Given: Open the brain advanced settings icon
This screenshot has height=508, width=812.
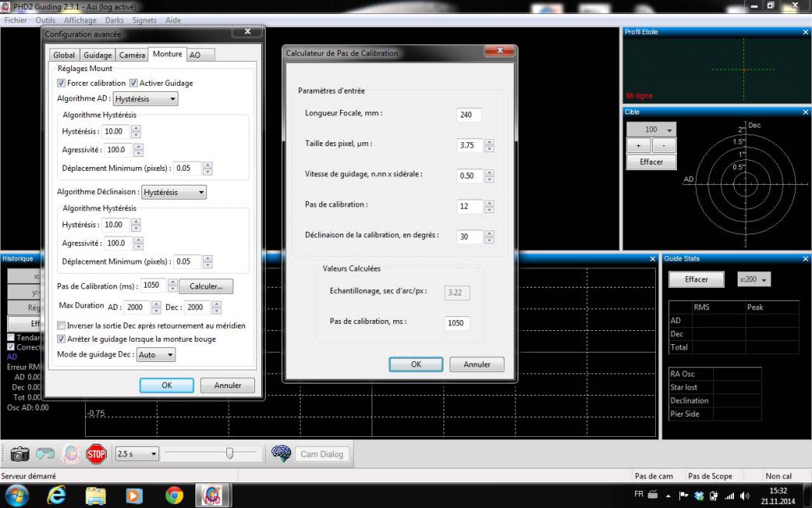Looking at the screenshot, I should point(281,454).
